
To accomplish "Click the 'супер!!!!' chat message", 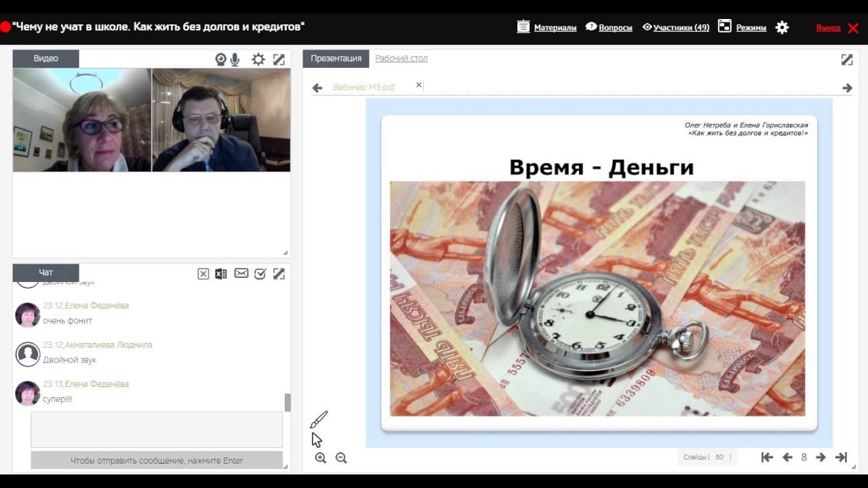I will coord(58,399).
